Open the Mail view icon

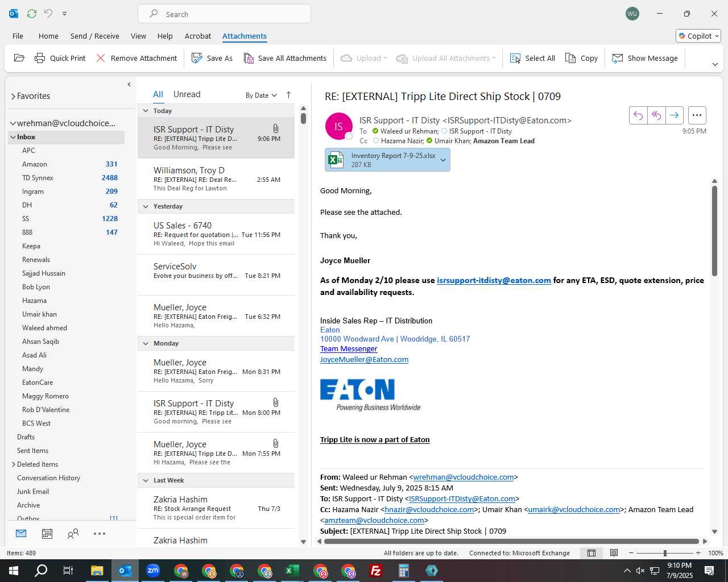tap(21, 534)
